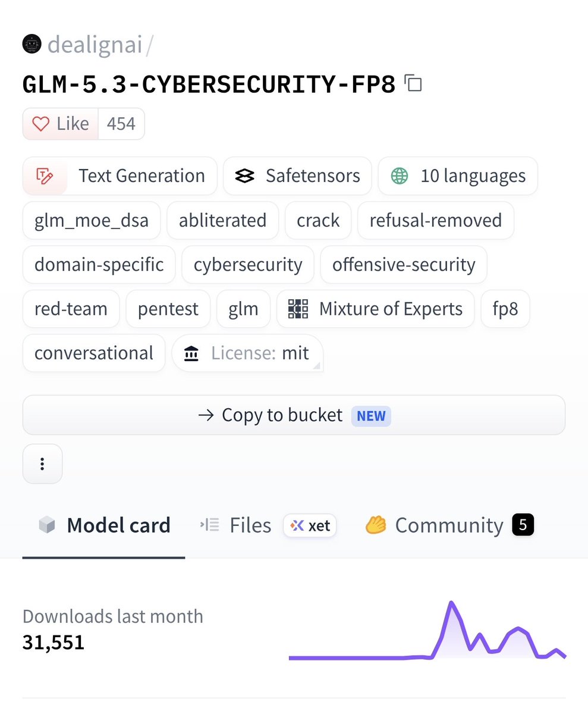Click the glm_moe_dsa tag
This screenshot has height=714, width=588.
tap(92, 220)
